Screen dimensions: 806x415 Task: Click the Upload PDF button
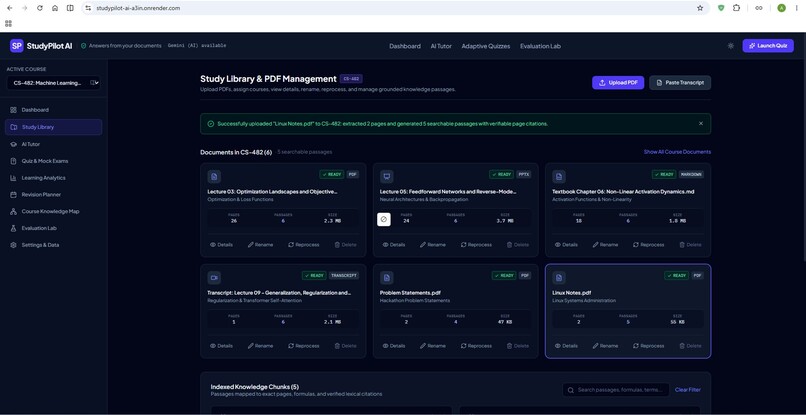click(x=618, y=82)
